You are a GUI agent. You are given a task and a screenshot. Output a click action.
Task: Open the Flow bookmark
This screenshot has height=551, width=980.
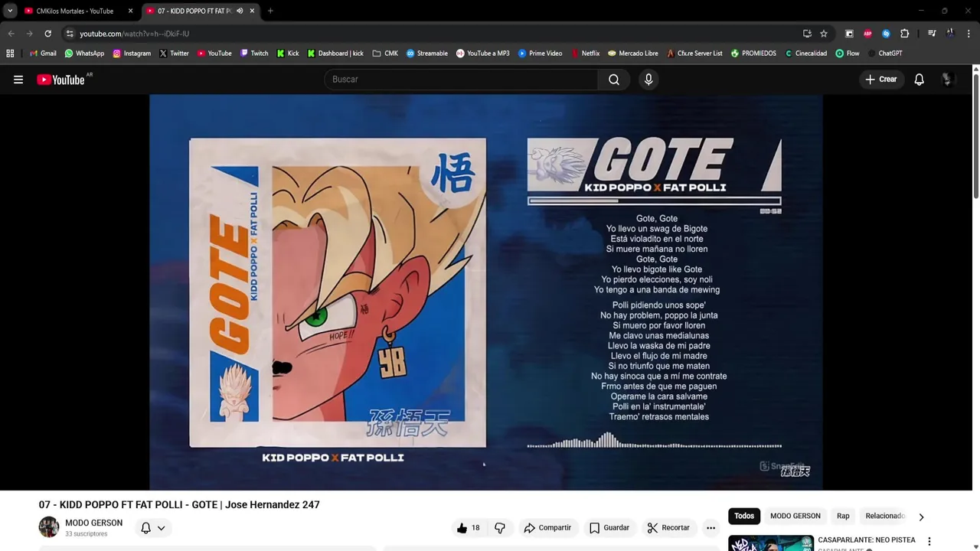tap(848, 54)
